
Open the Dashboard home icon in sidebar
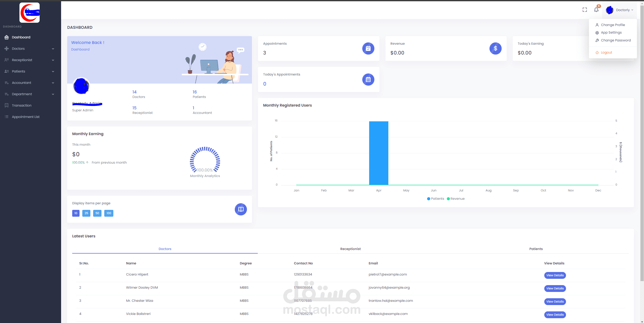tap(7, 37)
